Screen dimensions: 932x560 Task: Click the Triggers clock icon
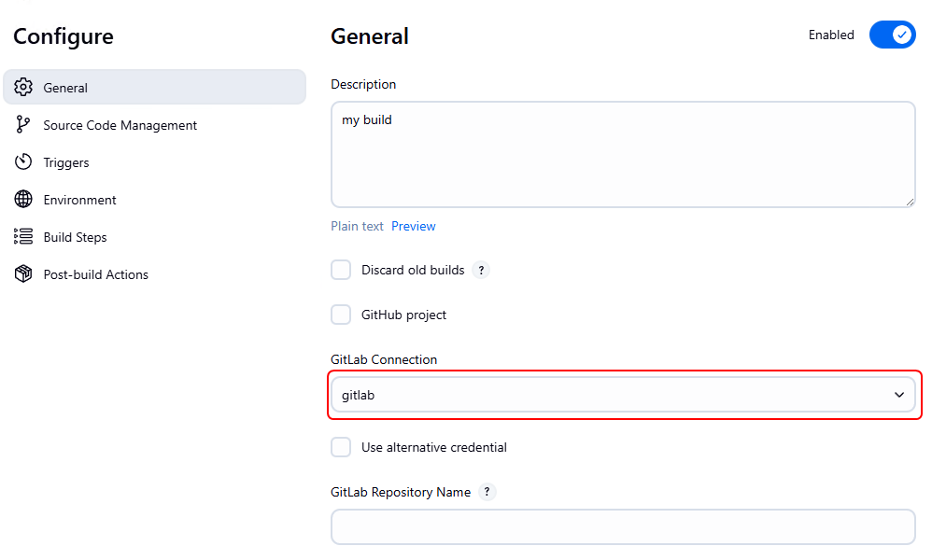23,162
